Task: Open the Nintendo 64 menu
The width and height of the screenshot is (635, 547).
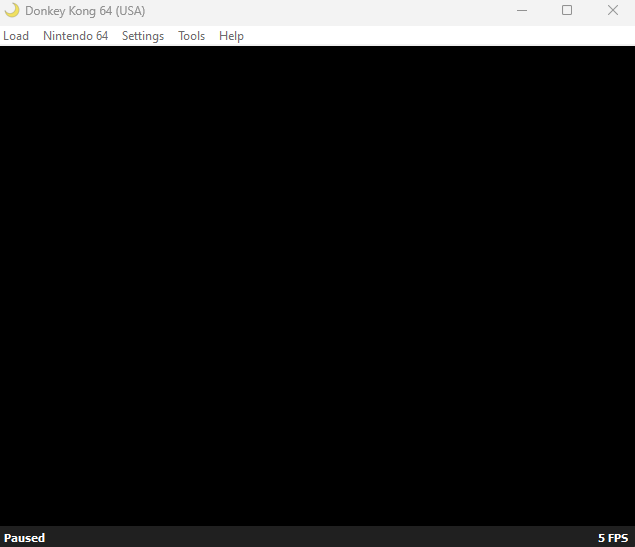Action: click(x=75, y=36)
